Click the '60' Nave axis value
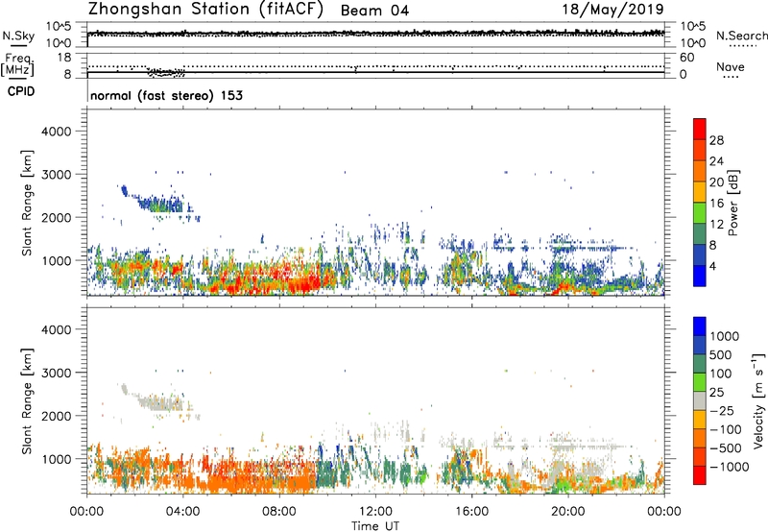This screenshot has height=532, width=768. (x=686, y=58)
